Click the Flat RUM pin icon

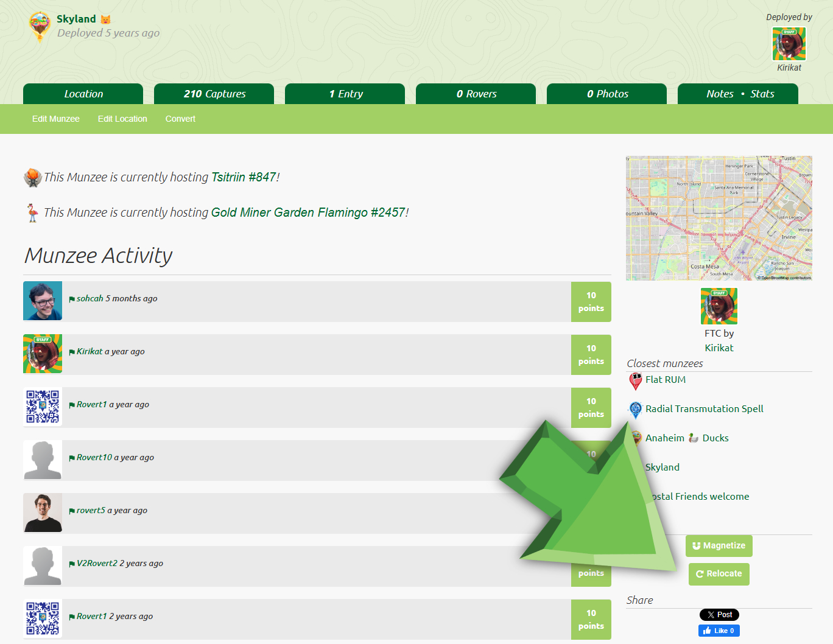pos(635,380)
